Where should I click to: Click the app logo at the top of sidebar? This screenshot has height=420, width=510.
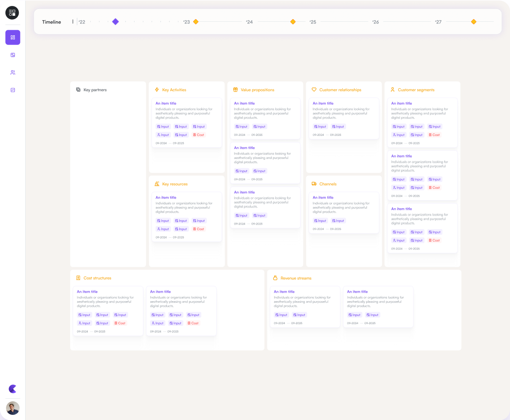12,13
